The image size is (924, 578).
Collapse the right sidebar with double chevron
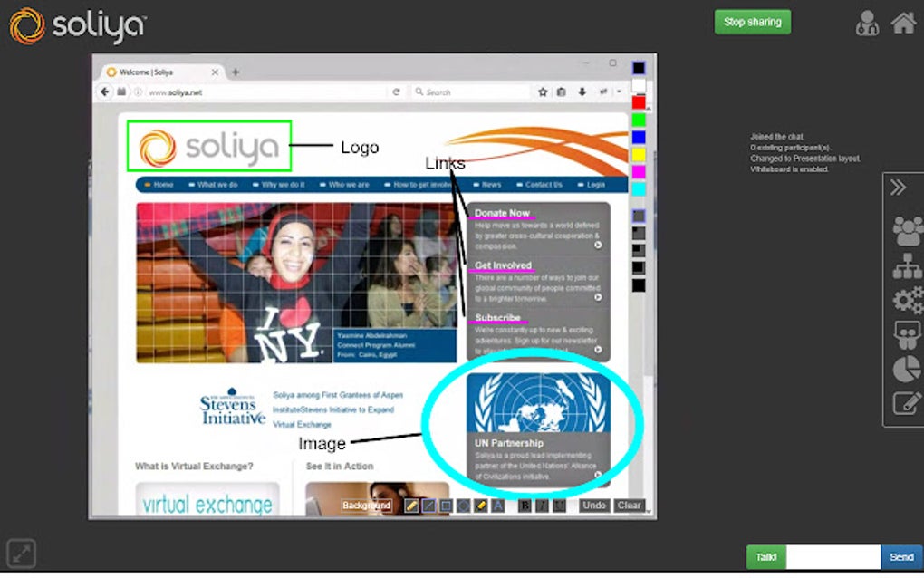tap(899, 188)
